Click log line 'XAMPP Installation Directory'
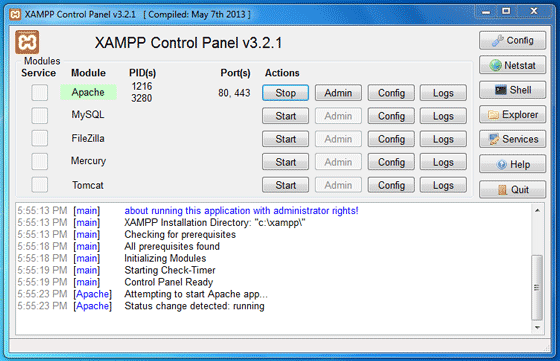The height and width of the screenshot is (361, 560). pos(215,222)
